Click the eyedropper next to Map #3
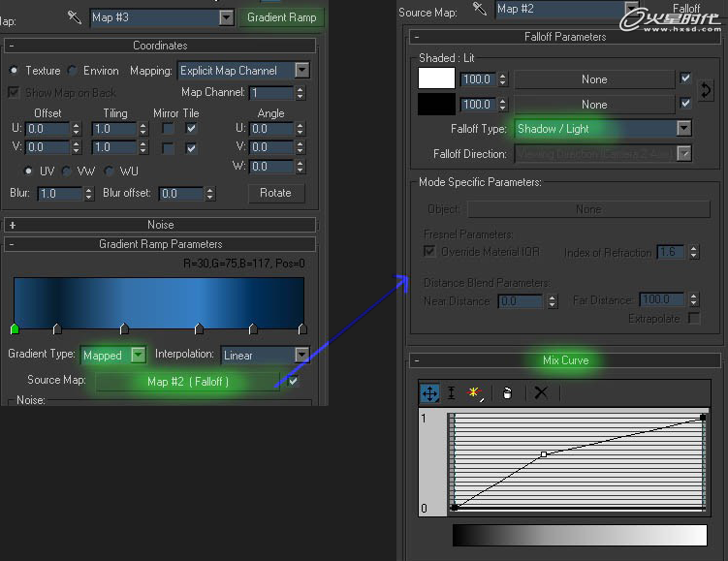The height and width of the screenshot is (561, 728). tap(75, 17)
